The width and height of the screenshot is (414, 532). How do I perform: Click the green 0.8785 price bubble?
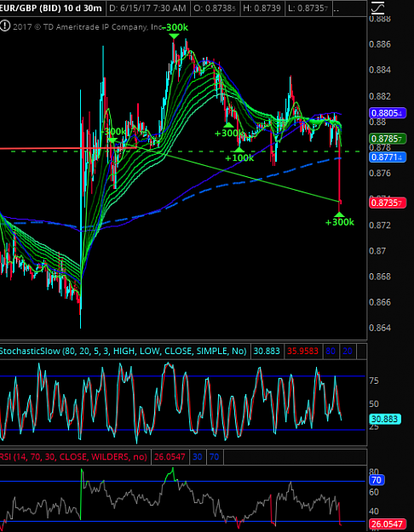(x=388, y=139)
